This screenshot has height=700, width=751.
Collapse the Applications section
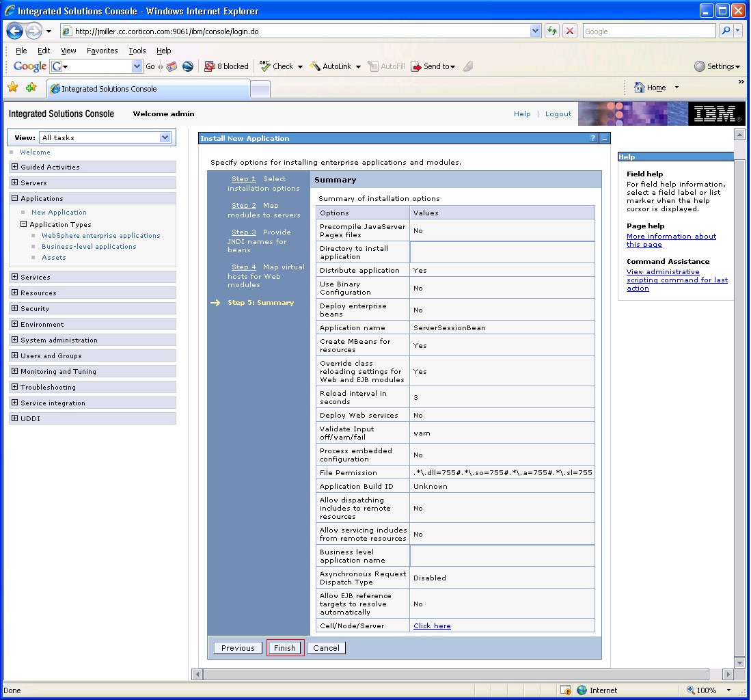point(15,198)
